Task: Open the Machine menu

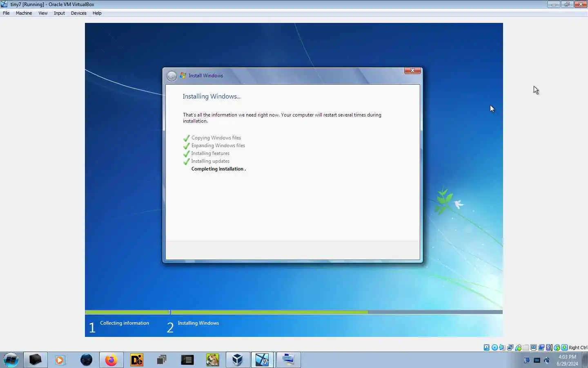Action: [x=24, y=13]
